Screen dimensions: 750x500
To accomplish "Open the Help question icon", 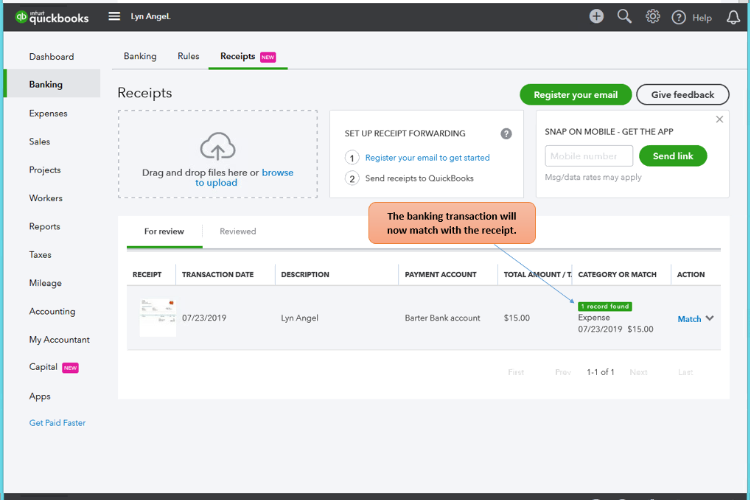I will click(x=678, y=18).
